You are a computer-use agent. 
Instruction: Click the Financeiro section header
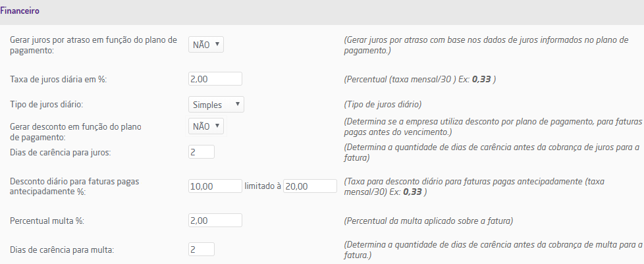[28, 12]
